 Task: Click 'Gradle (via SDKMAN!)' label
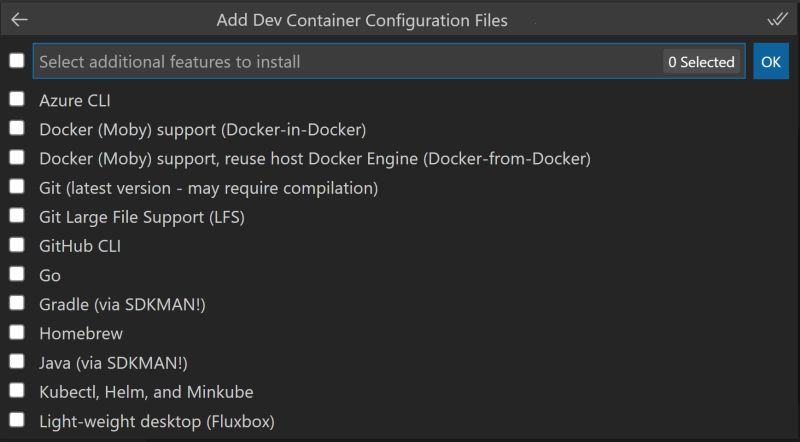click(x=122, y=305)
